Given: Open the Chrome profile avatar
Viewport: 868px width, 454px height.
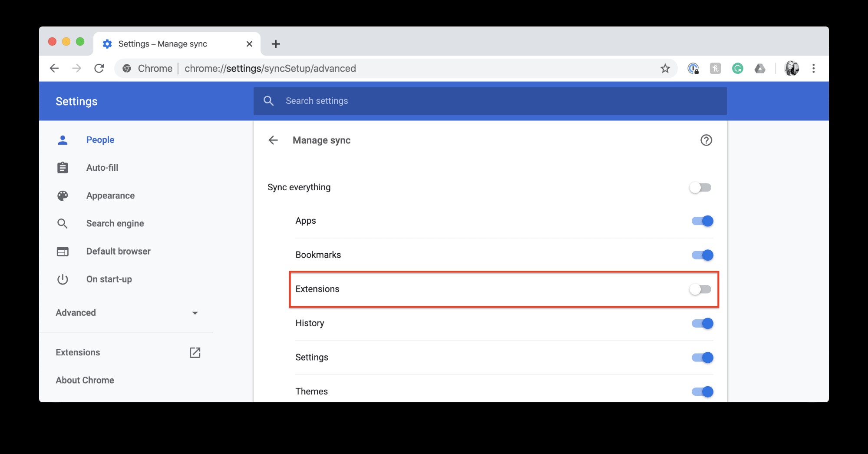Looking at the screenshot, I should [x=792, y=68].
